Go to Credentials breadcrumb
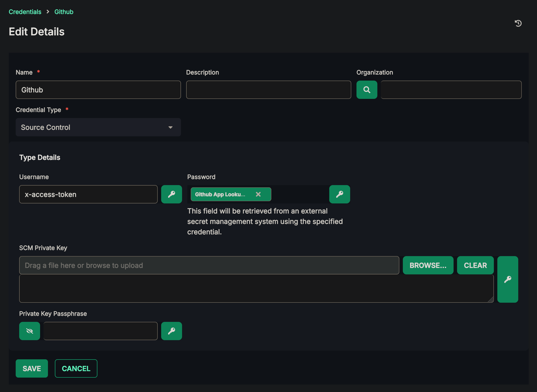This screenshot has height=392, width=537. click(25, 12)
